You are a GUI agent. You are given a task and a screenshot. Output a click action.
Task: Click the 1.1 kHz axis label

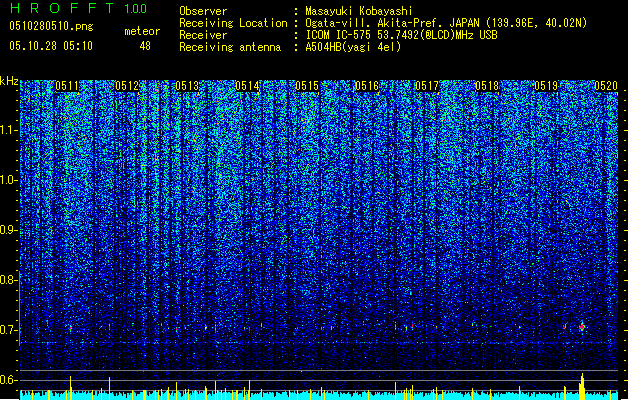click(9, 130)
